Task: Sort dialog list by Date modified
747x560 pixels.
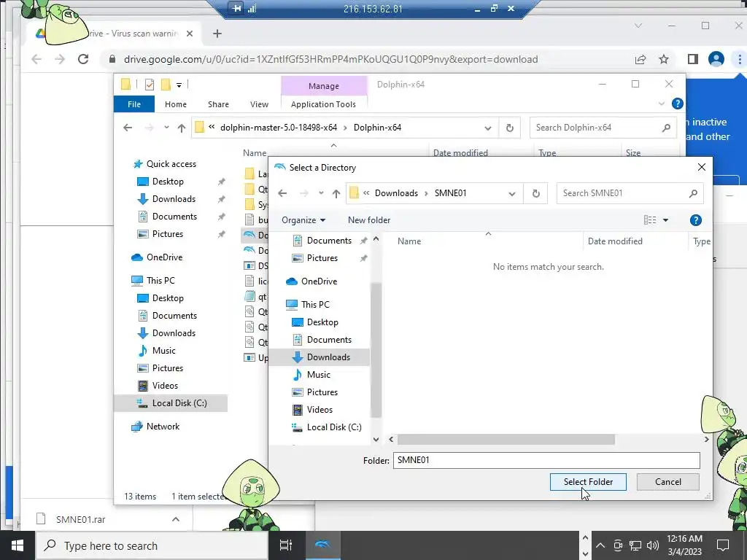Action: [x=615, y=241]
